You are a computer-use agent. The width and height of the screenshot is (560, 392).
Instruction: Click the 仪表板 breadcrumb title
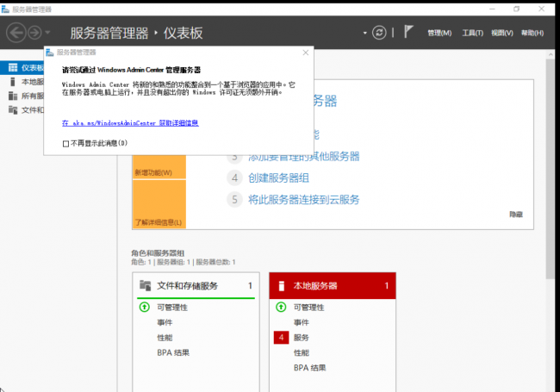(184, 34)
